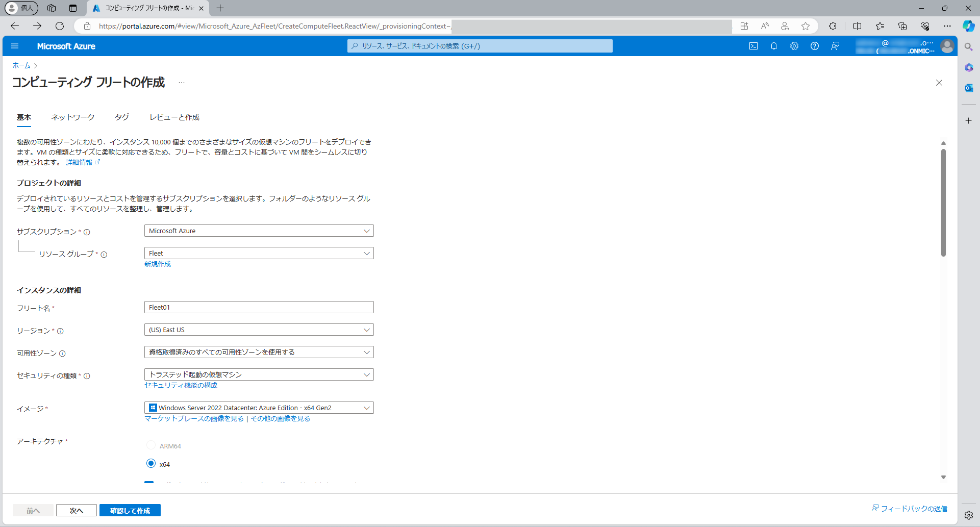
Task: Go back in the browser
Action: tap(15, 26)
